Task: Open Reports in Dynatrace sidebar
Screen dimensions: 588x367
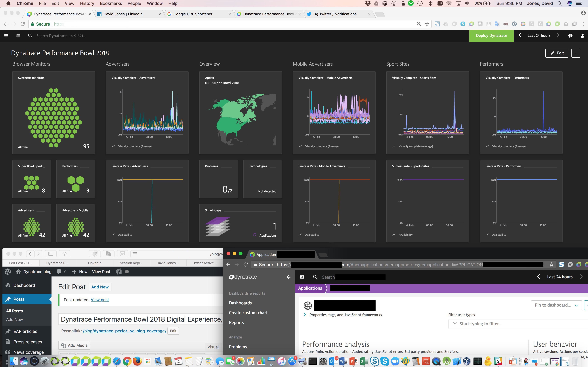Action: (236, 322)
